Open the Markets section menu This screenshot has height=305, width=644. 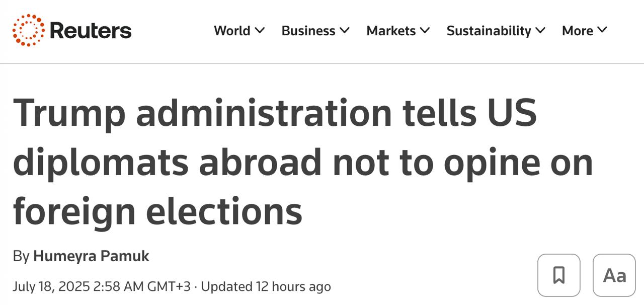click(x=391, y=31)
